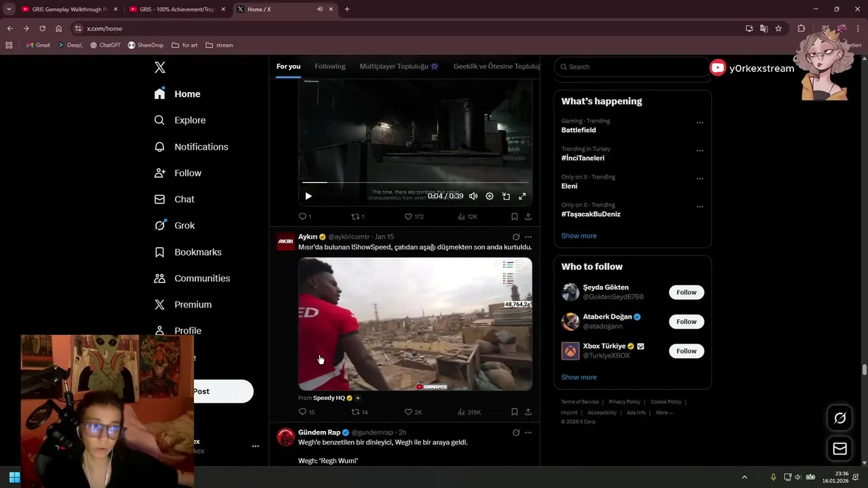This screenshot has height=488, width=868.
Task: Open Premium in X sidebar
Action: (x=183, y=305)
